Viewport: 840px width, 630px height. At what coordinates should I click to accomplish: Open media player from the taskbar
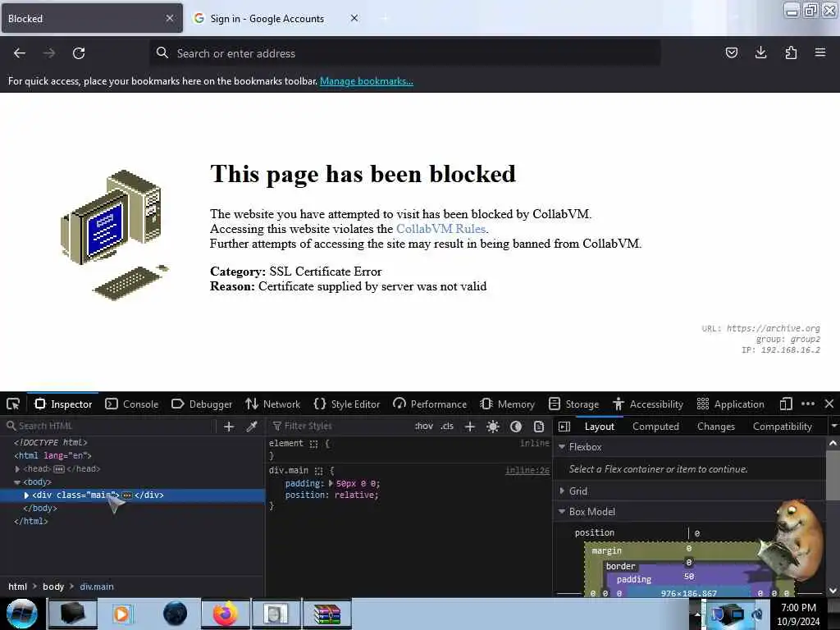coord(121,614)
